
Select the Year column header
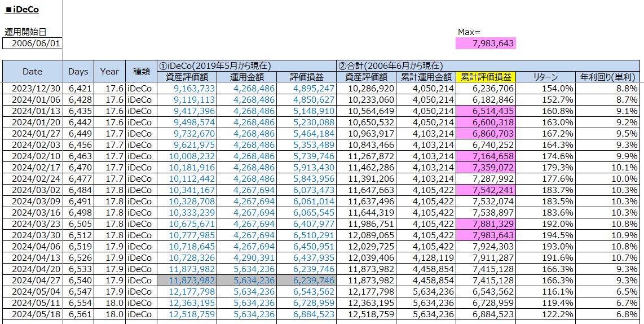pos(109,72)
